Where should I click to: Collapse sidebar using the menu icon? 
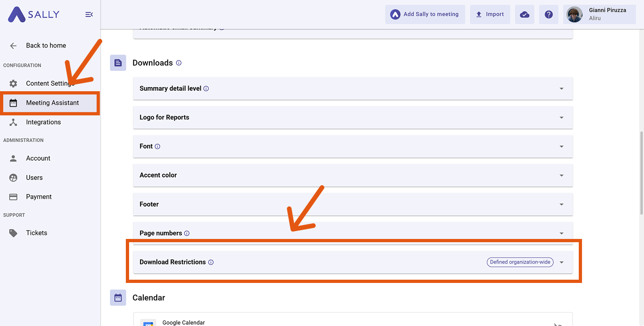(x=89, y=15)
